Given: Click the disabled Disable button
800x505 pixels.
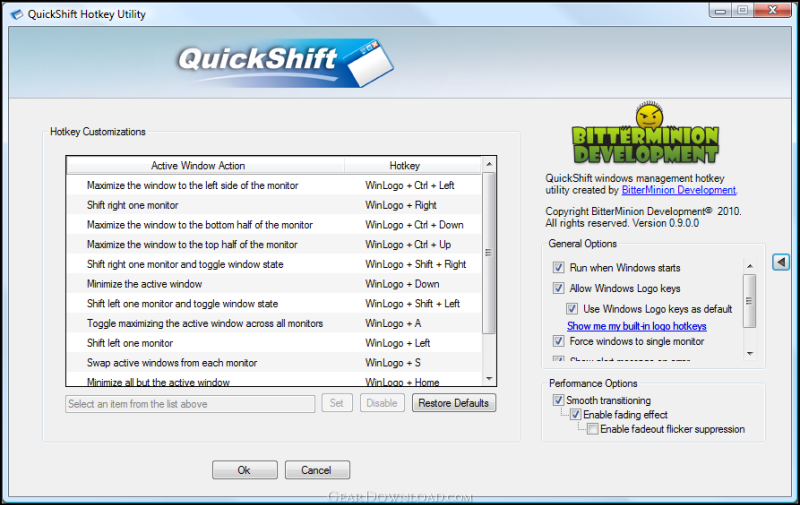Looking at the screenshot, I should [x=382, y=403].
